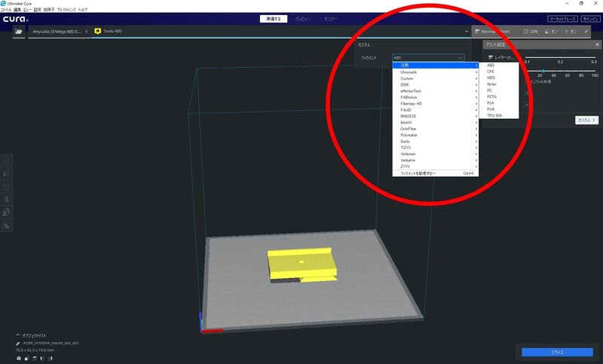Click the support on icon in settings bar
Image resolution: width=603 pixels, height=364 pixels.
(547, 32)
